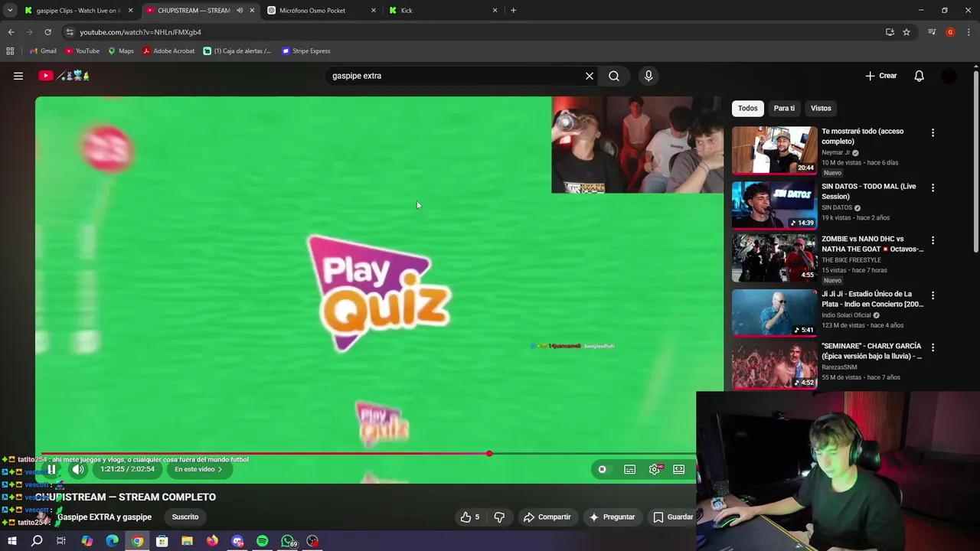Open WhatsApp from the taskbar
The height and width of the screenshot is (551, 980).
288,541
